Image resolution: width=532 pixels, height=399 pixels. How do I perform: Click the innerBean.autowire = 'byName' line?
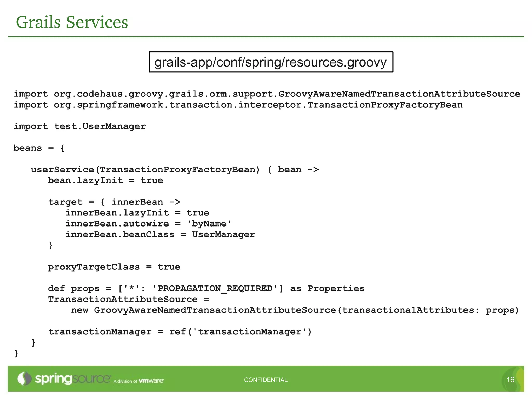pos(148,224)
